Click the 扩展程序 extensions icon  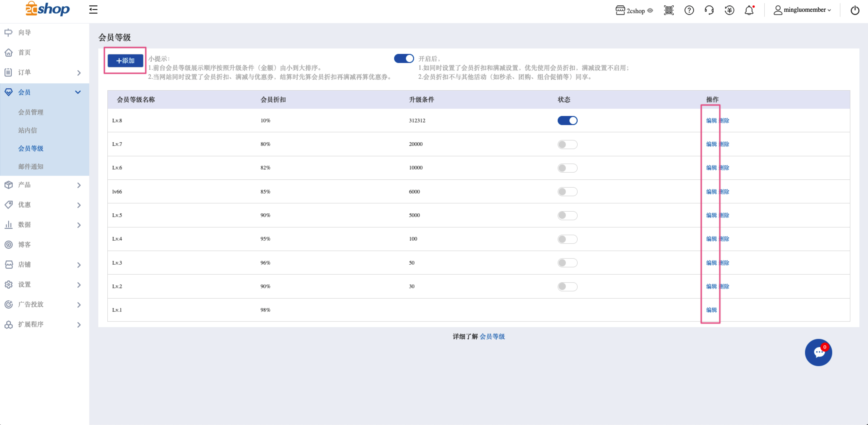pyautogui.click(x=8, y=325)
